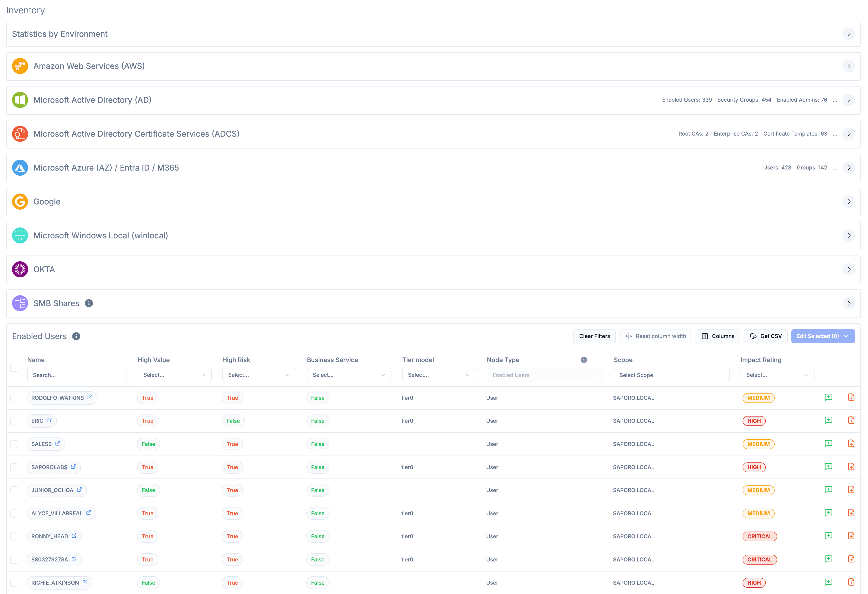
Task: Check the SAPOROLAB$ row checkbox
Action: tap(14, 468)
